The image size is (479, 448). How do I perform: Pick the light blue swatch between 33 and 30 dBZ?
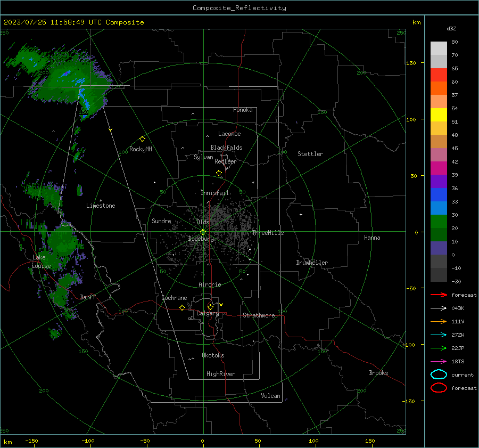439,208
